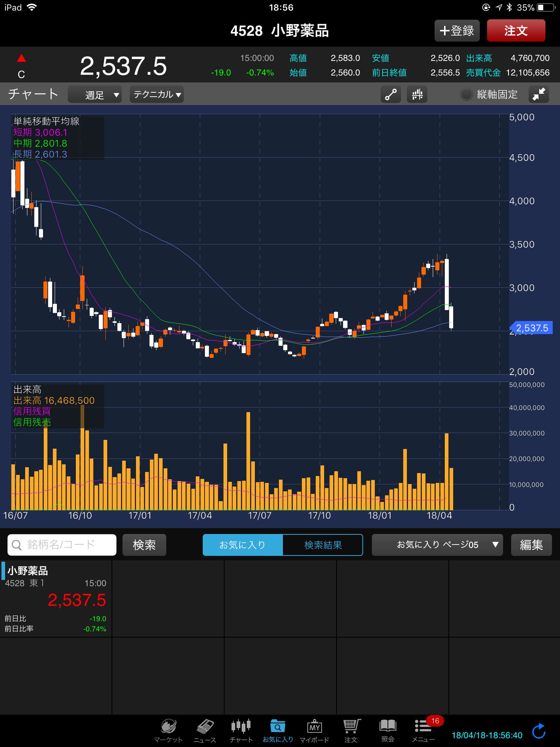560x747 pixels.
Task: Tap the red 注文 order button
Action: point(516,31)
